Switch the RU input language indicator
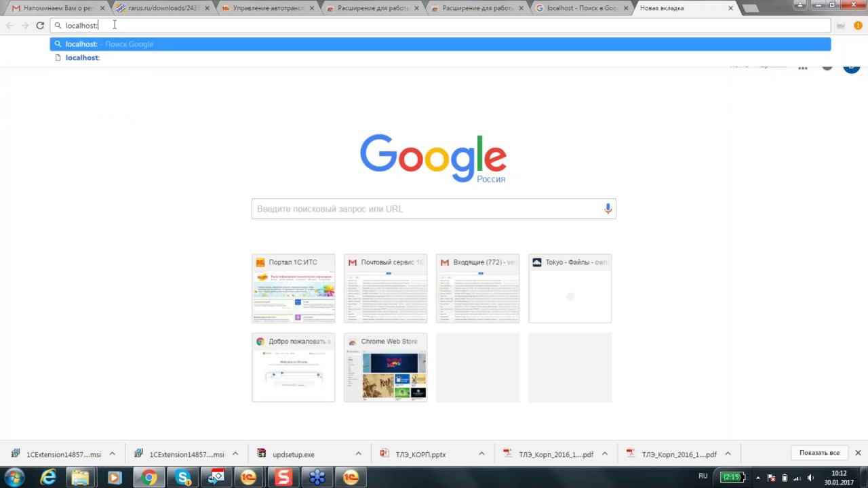Screen dimensions: 868x488 click(703, 476)
